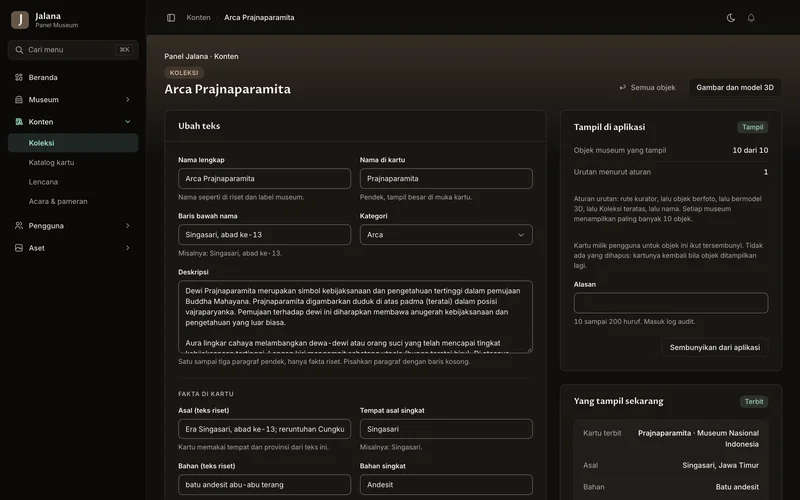Select Koleksi in the sidebar

point(73,143)
